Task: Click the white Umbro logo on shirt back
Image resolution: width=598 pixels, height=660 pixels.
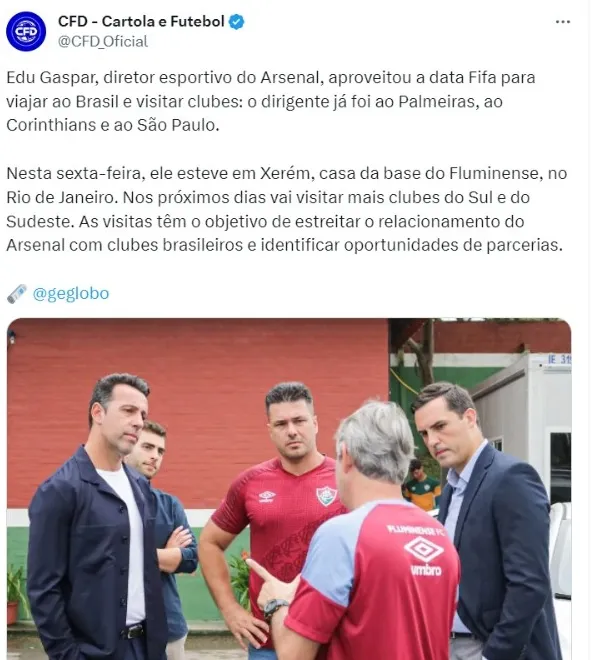Action: coord(423,550)
